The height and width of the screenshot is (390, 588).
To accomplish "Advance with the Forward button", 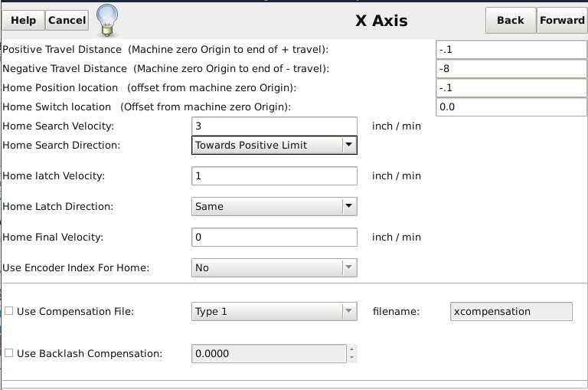I will [x=562, y=20].
